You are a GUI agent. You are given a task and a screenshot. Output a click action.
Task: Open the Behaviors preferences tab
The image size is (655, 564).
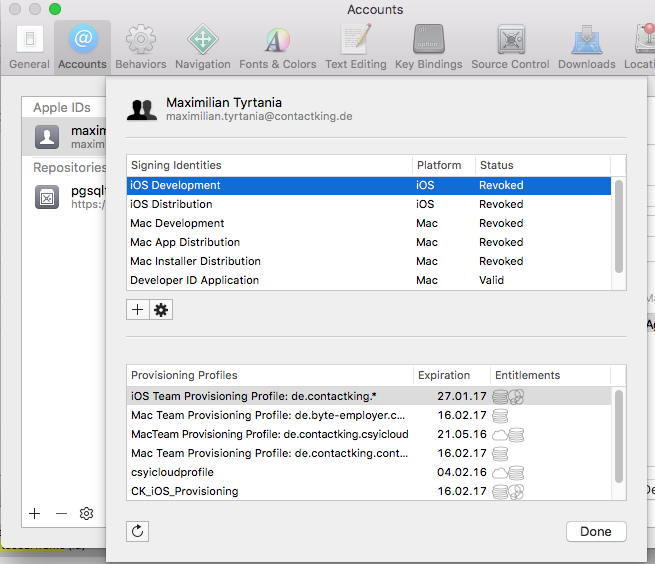(x=141, y=48)
